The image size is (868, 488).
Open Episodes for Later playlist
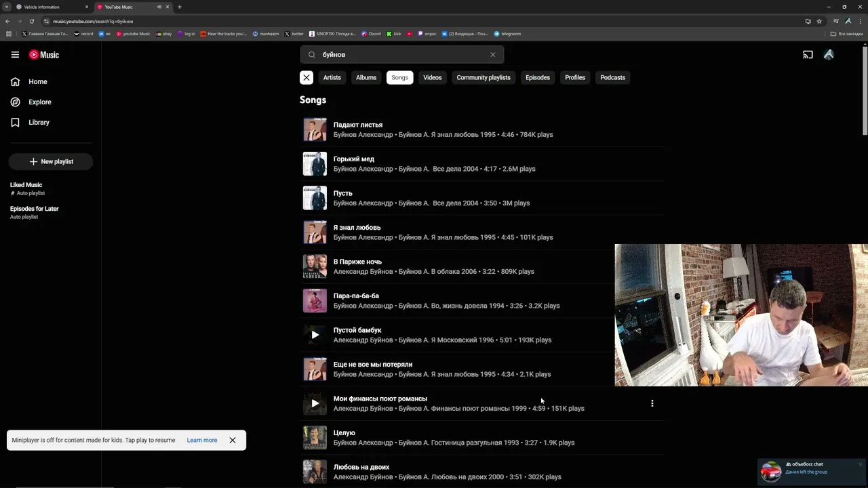click(34, 212)
